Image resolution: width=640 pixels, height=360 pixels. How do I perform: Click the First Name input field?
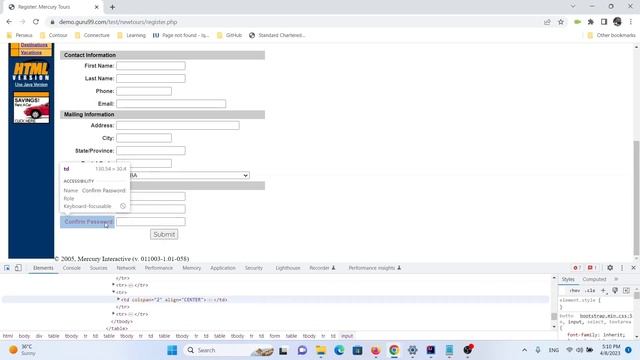(x=151, y=66)
